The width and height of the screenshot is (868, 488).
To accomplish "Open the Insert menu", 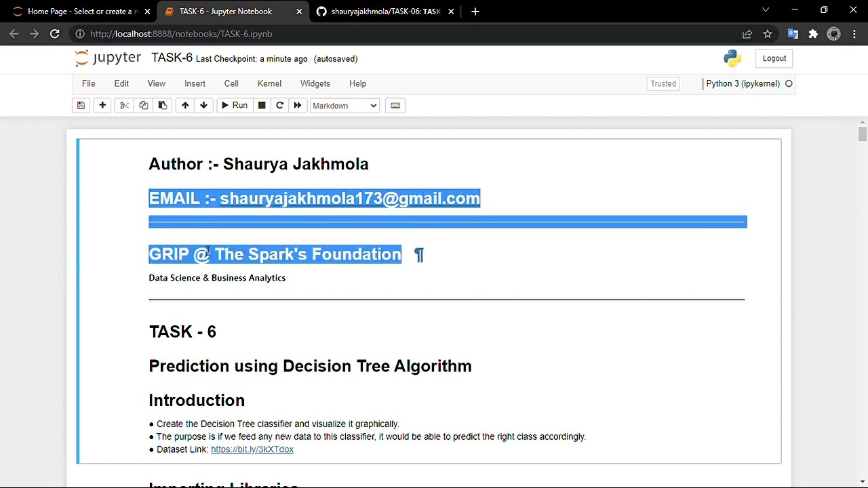I will (195, 83).
